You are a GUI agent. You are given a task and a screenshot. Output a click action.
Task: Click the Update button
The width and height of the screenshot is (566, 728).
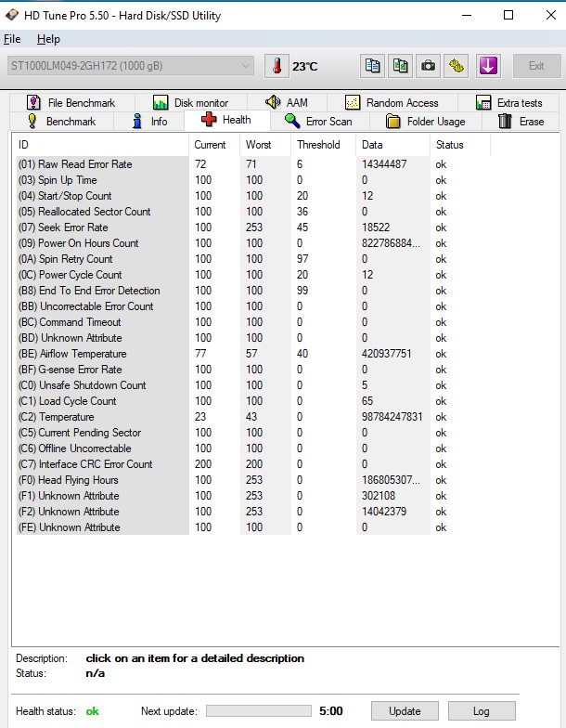pyautogui.click(x=405, y=711)
